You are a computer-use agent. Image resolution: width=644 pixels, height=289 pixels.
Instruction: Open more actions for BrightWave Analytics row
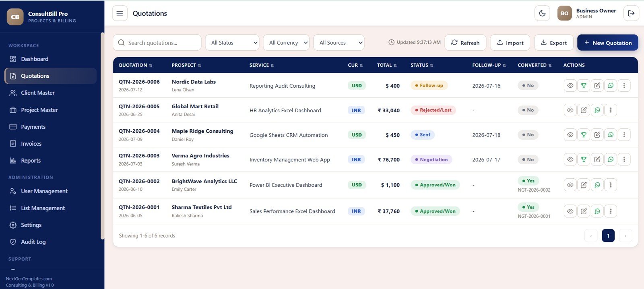pyautogui.click(x=611, y=185)
